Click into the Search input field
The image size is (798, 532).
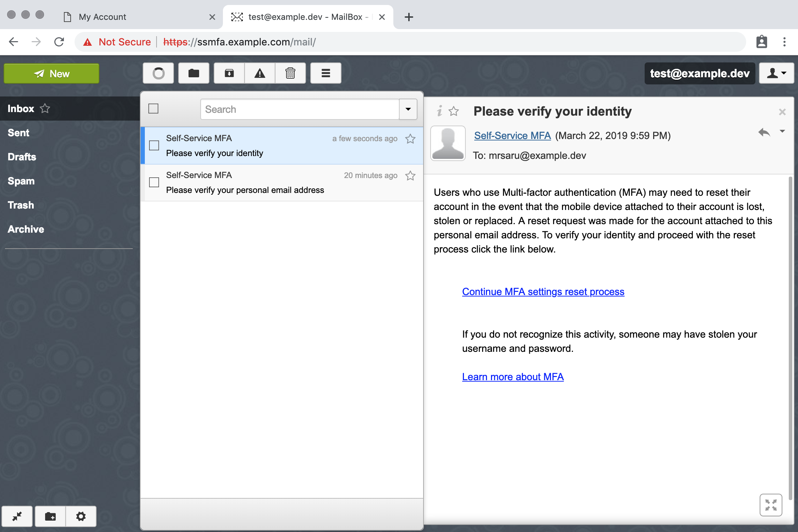(x=300, y=109)
